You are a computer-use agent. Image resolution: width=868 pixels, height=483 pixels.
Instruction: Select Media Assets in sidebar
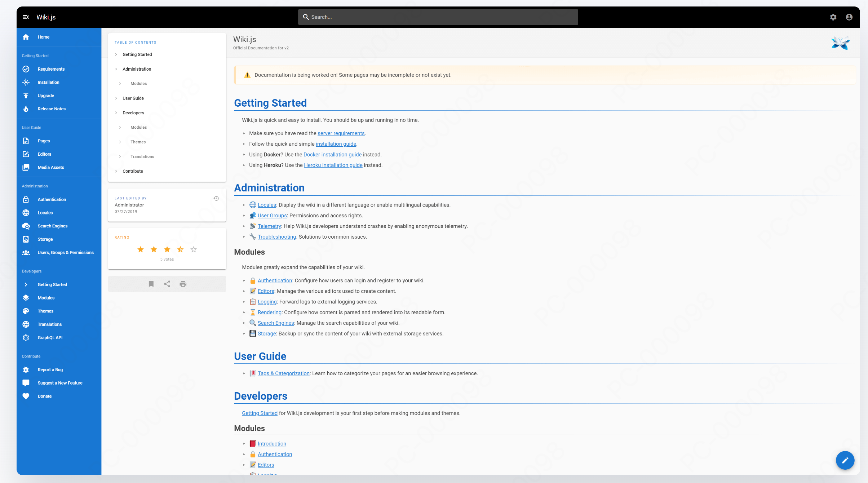[51, 168]
